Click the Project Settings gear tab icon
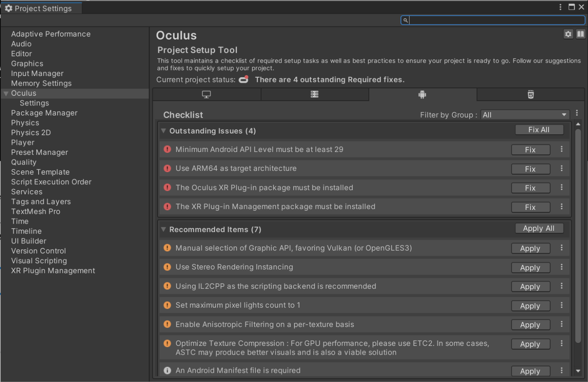The width and height of the screenshot is (588, 382). coord(8,8)
